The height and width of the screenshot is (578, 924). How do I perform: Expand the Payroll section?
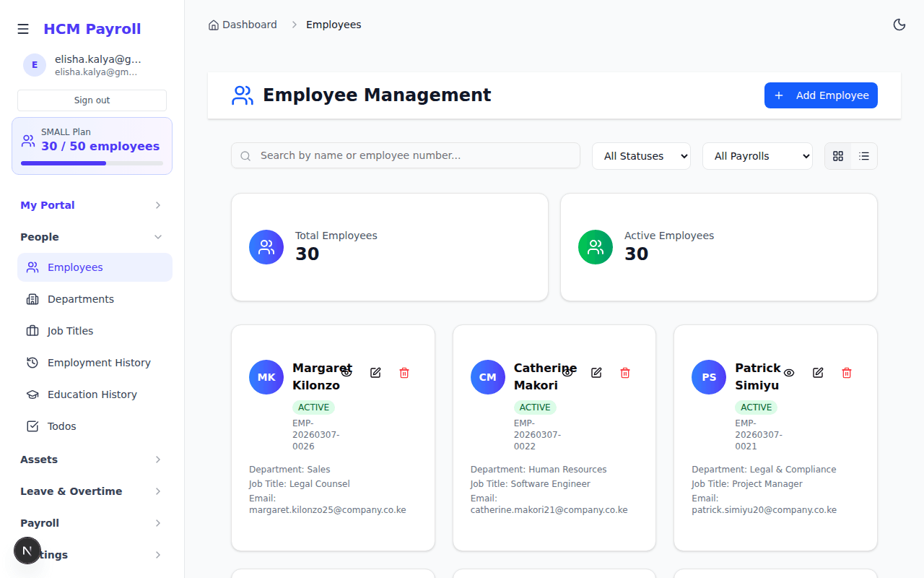pyautogui.click(x=92, y=522)
